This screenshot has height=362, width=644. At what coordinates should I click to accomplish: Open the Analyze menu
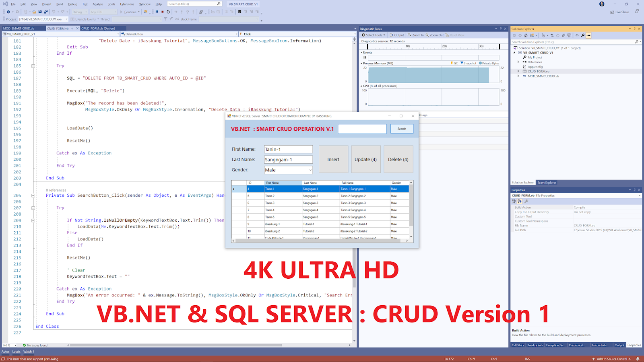[x=98, y=4]
